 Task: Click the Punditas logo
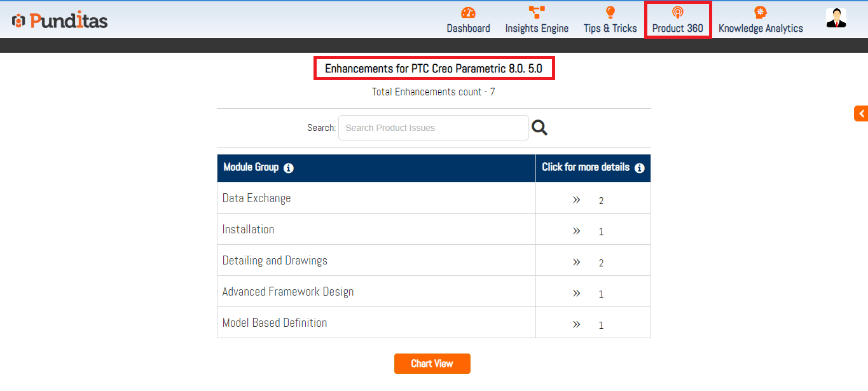(60, 20)
